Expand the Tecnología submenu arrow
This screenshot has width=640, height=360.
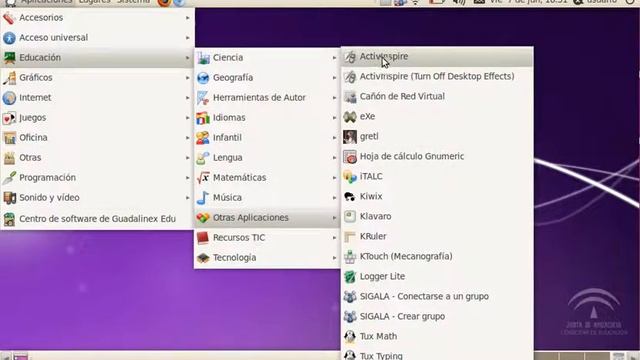pyautogui.click(x=334, y=258)
